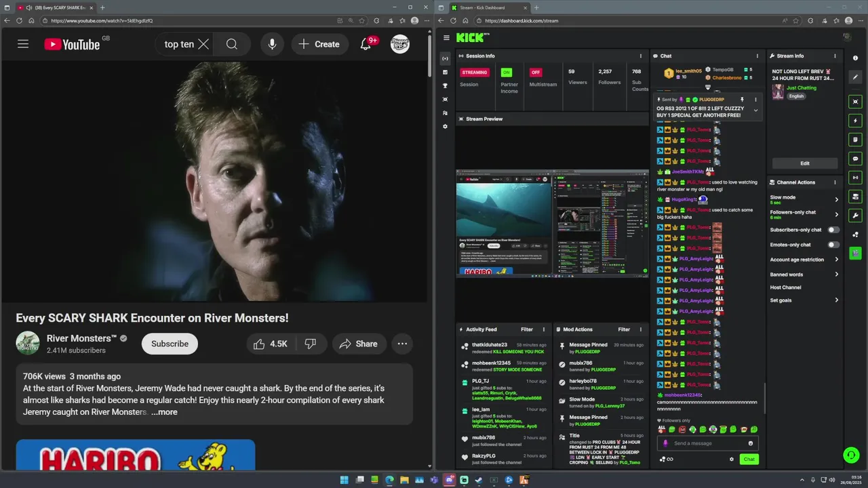
Task: Toggle chat bubble widget icon in rail
Action: [x=856, y=159]
